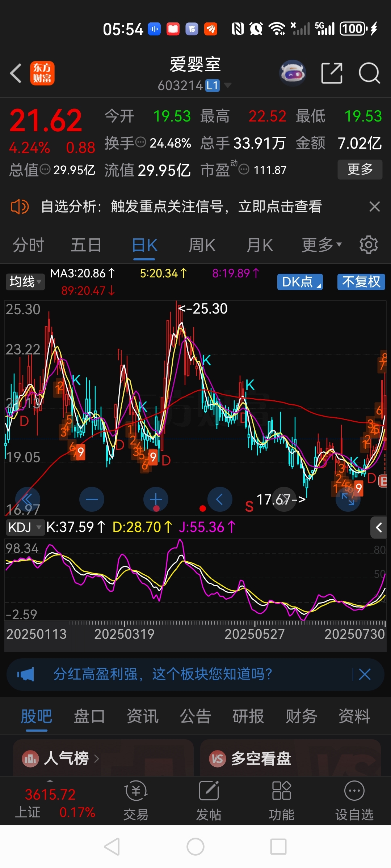The image size is (391, 868).
Task: Open the 均线 indicator dropdown
Action: click(x=25, y=282)
